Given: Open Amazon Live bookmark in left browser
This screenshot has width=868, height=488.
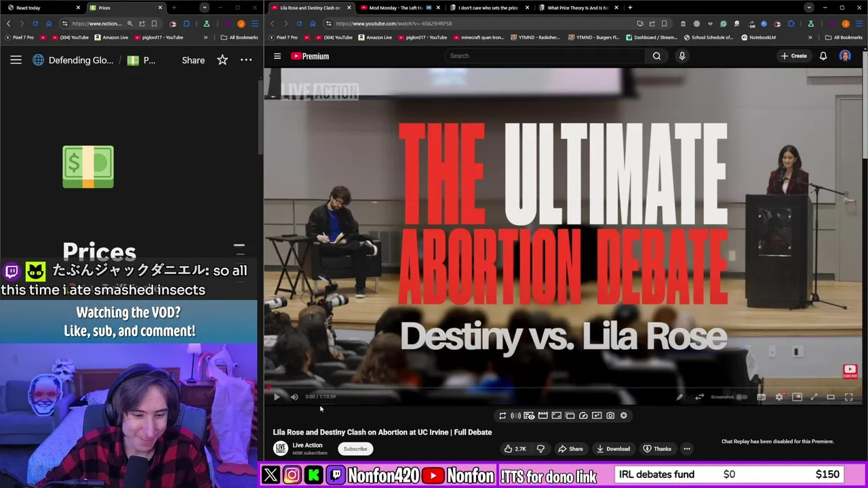Looking at the screenshot, I should click(111, 37).
